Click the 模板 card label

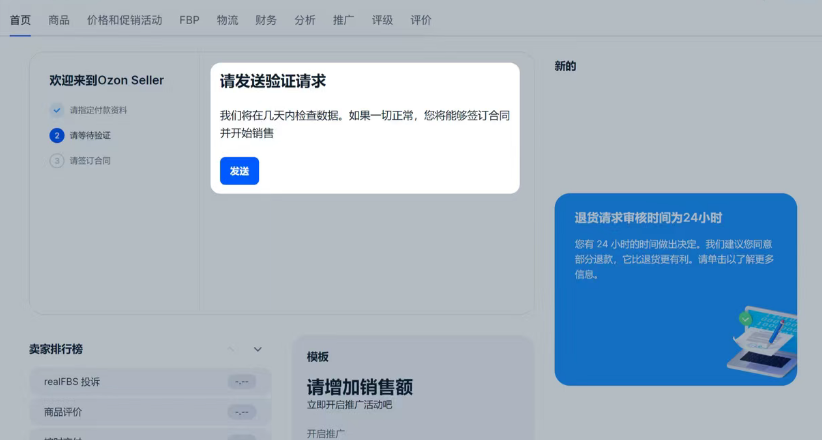(318, 357)
